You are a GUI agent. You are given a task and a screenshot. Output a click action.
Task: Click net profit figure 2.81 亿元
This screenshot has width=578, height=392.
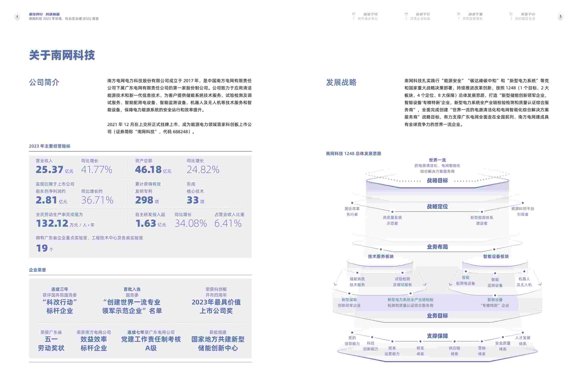point(51,200)
